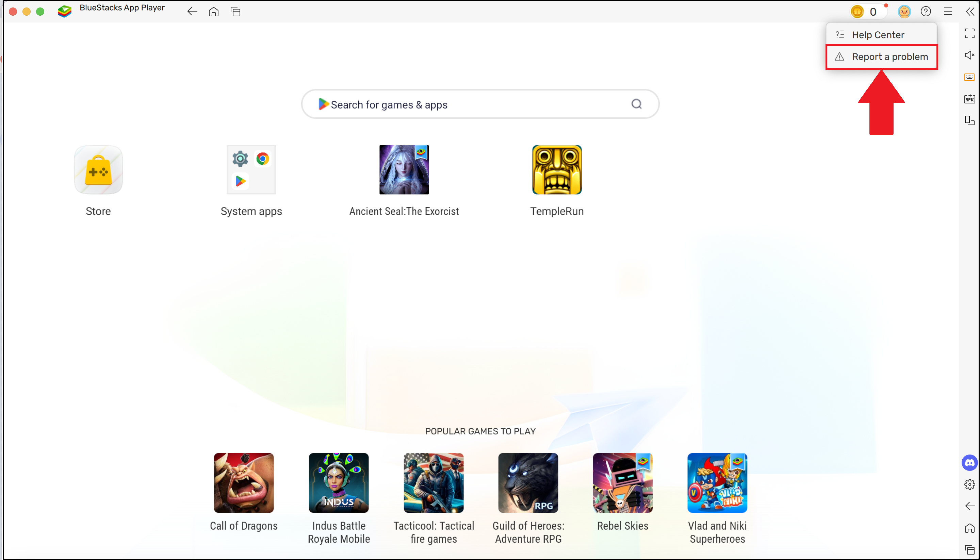Minimize the BlueStacks window

pos(27,12)
